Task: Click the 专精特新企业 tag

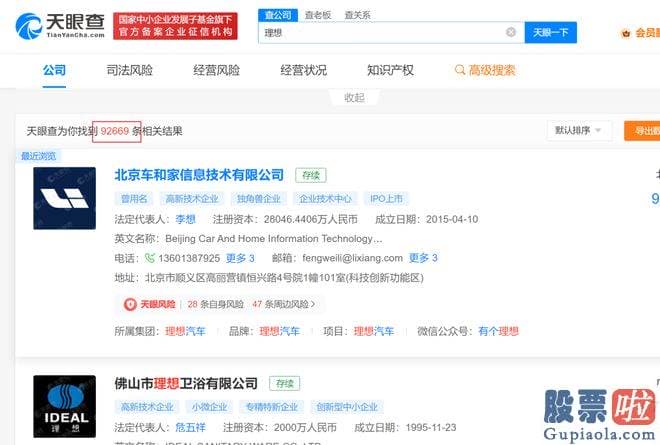Action: click(272, 407)
